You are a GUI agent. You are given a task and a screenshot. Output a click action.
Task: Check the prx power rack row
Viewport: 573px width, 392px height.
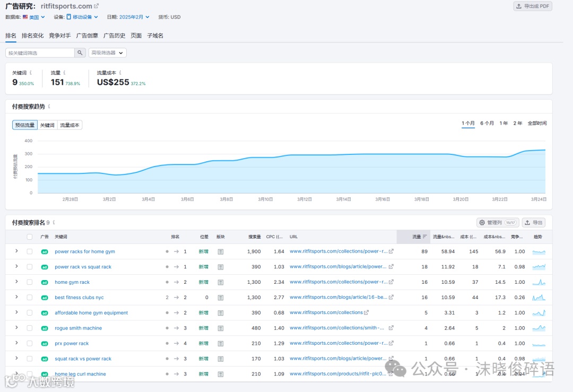30,344
